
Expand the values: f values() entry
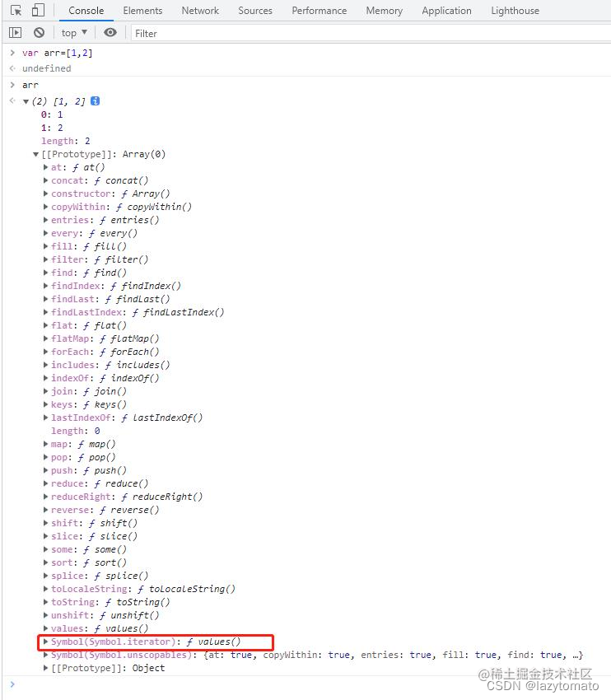45,628
